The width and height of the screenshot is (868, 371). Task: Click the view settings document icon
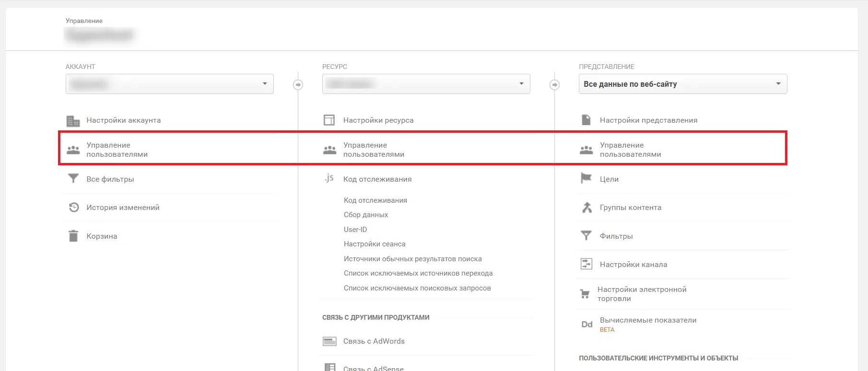point(586,120)
